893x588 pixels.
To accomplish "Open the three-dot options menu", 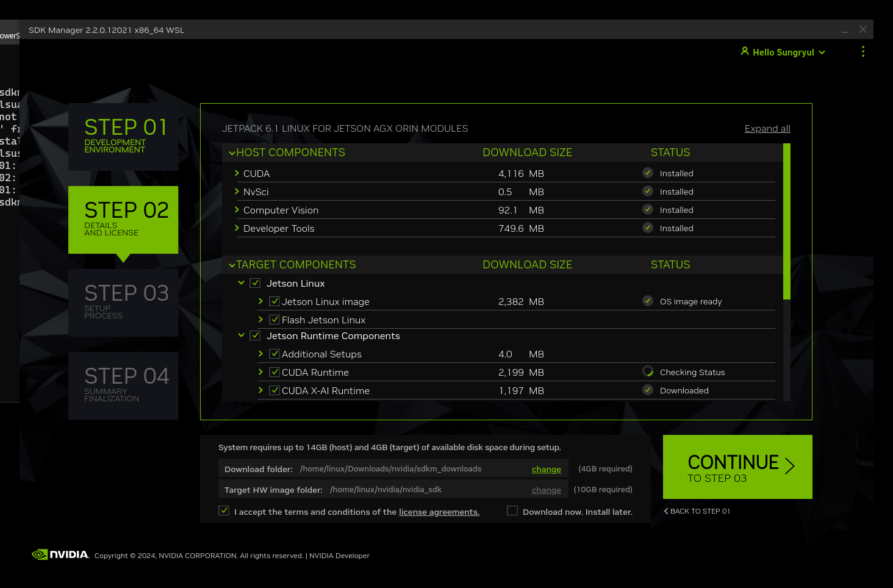I will click(x=863, y=52).
